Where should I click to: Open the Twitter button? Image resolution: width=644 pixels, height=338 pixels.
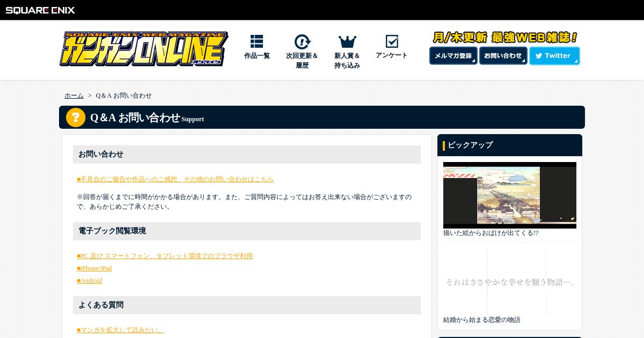554,56
